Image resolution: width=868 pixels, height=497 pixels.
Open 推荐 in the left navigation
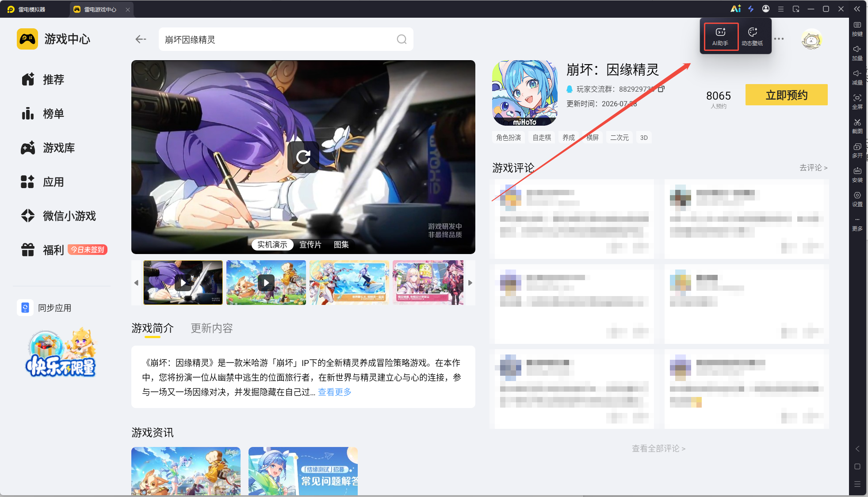[43, 80]
